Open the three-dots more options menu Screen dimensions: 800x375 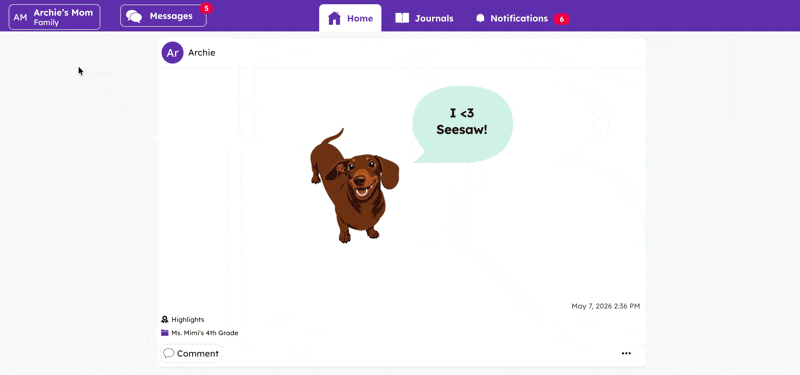(626, 353)
